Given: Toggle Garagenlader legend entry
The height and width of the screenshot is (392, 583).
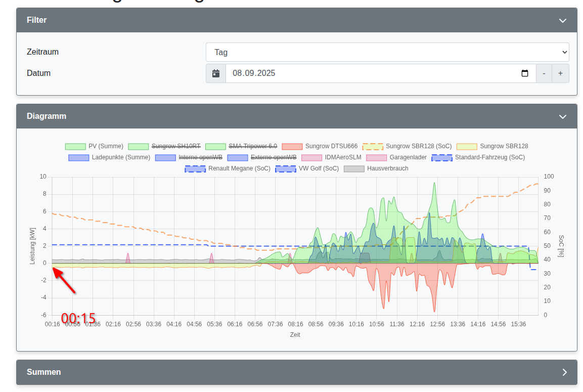Looking at the screenshot, I should click(397, 157).
